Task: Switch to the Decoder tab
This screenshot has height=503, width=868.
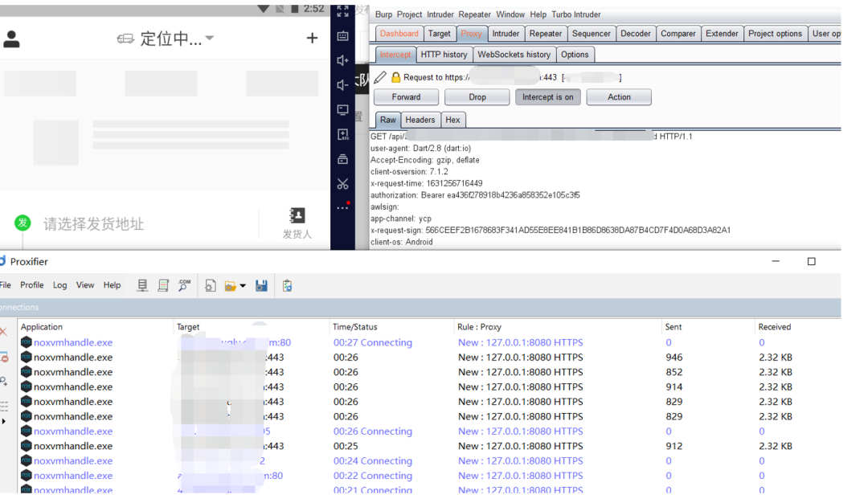Action: (x=636, y=34)
